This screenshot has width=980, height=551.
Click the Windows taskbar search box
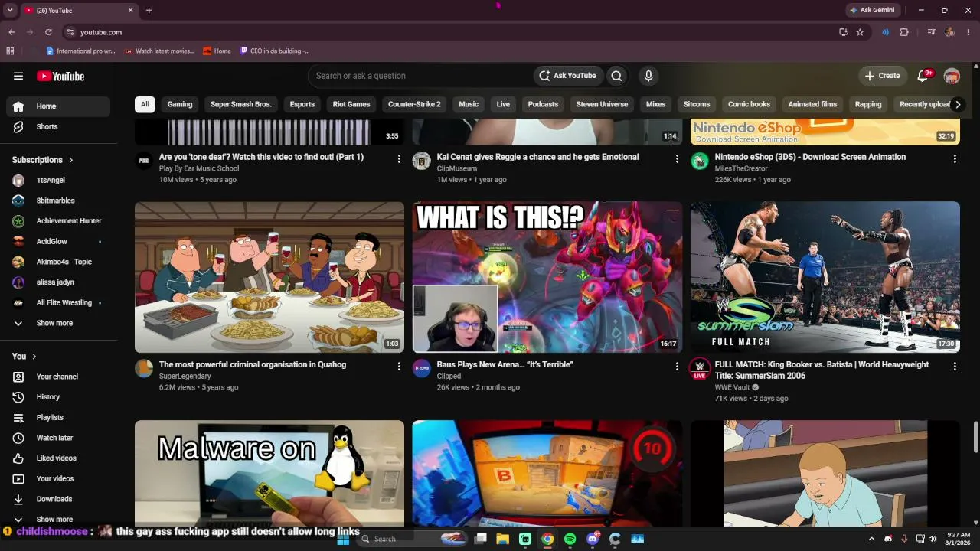click(x=412, y=539)
